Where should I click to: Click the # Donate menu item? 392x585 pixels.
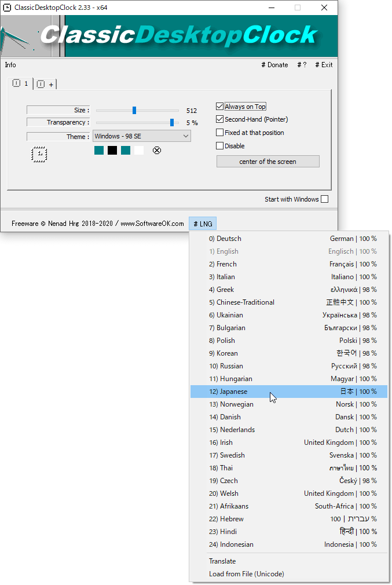[274, 65]
